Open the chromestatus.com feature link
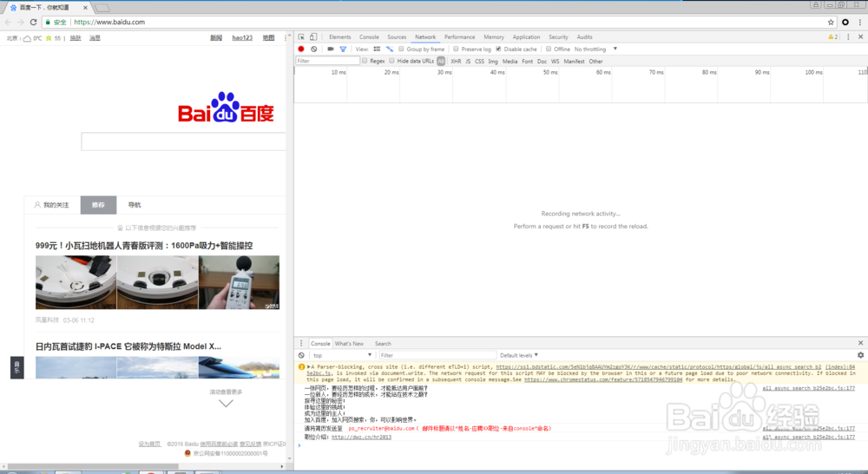 tap(603, 380)
